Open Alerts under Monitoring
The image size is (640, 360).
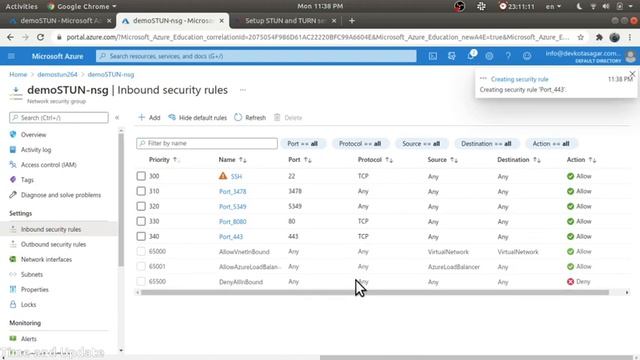point(29,339)
